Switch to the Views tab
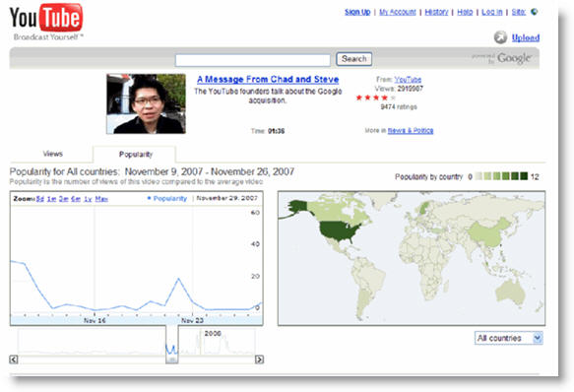This screenshot has height=392, width=574. click(x=53, y=154)
